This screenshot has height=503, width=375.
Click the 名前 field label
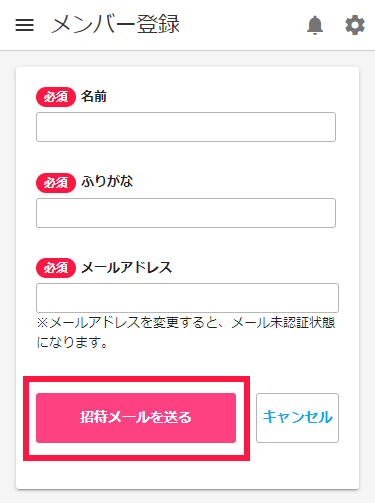pos(94,97)
